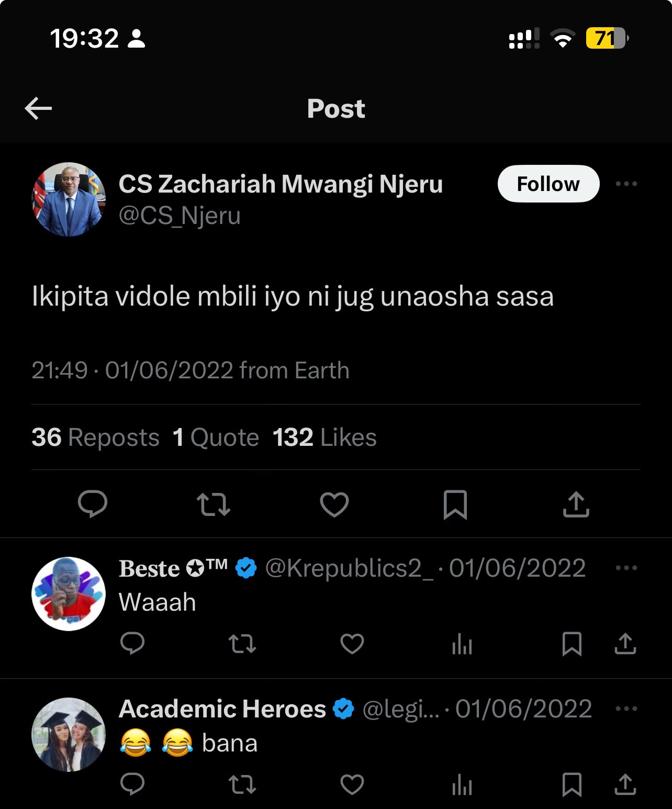The width and height of the screenshot is (672, 809).
Task: View the 36 Reposts list
Action: (x=96, y=437)
